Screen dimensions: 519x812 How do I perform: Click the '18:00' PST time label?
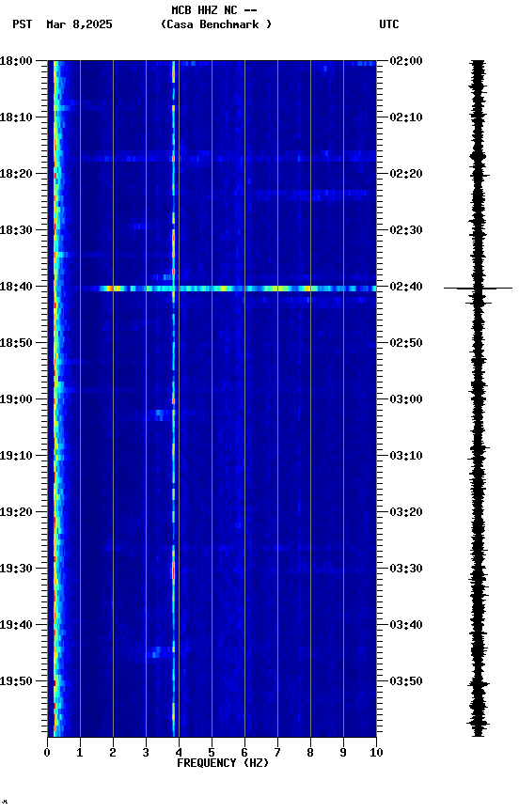coord(16,61)
